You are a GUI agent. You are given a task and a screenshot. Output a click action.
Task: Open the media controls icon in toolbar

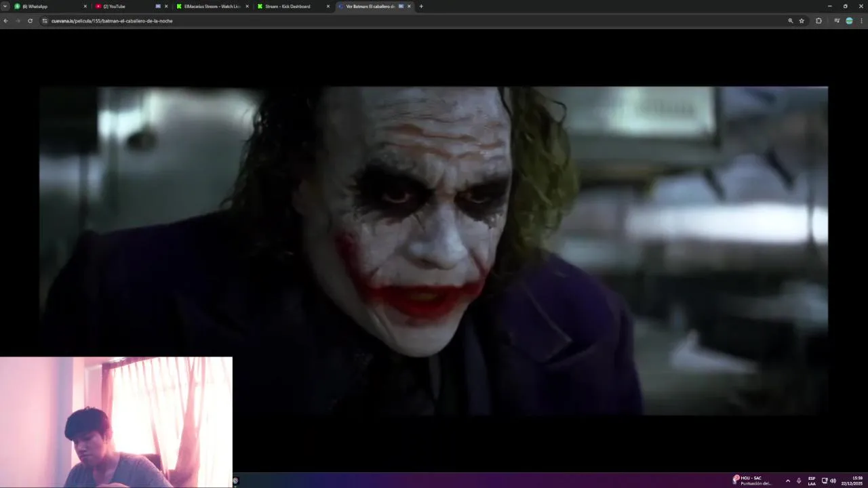click(837, 21)
